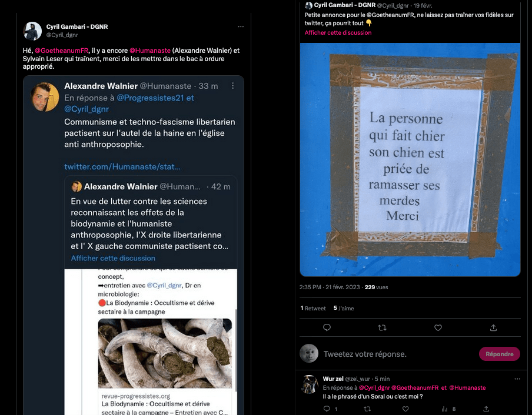Image resolution: width=532 pixels, height=415 pixels.
Task: Open the twitter.com/Humanaste/stat… link
Action: [122, 167]
